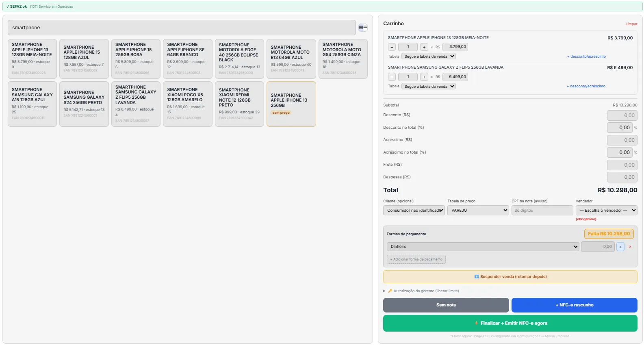Click the Despesas (R$) input field
Image resolution: width=644 pixels, height=345 pixels.
[x=622, y=177]
